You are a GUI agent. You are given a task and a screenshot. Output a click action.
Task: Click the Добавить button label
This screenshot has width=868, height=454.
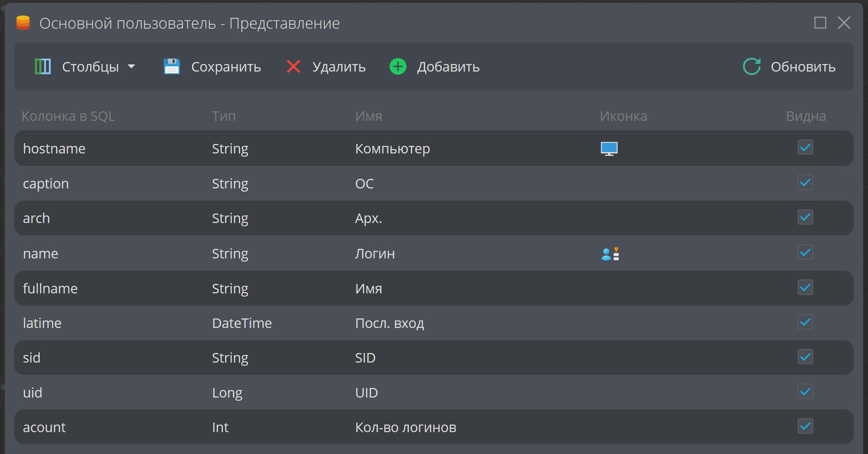click(x=448, y=67)
